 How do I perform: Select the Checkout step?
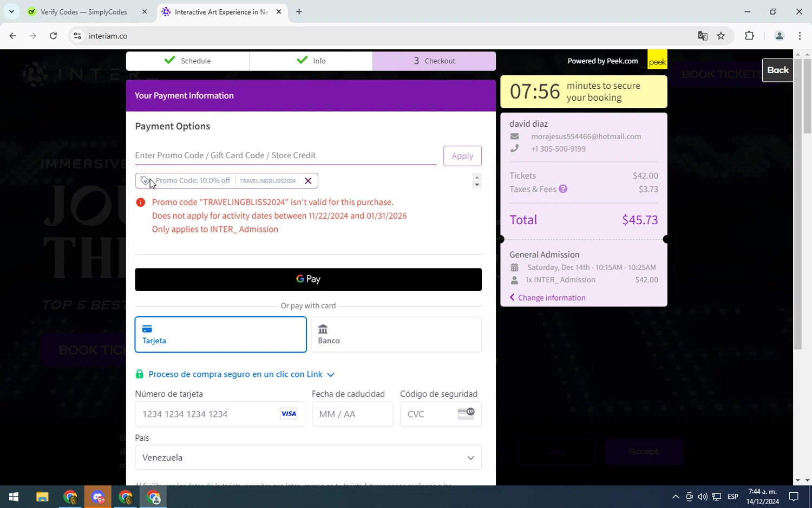[434, 61]
